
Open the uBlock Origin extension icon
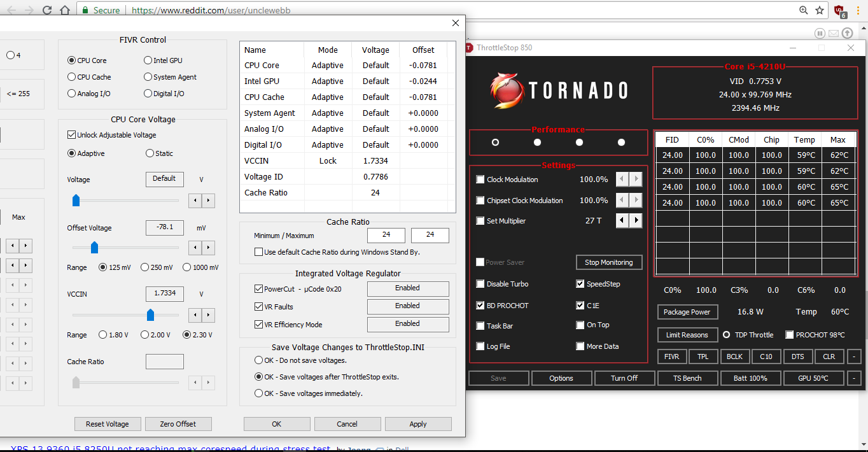click(839, 10)
